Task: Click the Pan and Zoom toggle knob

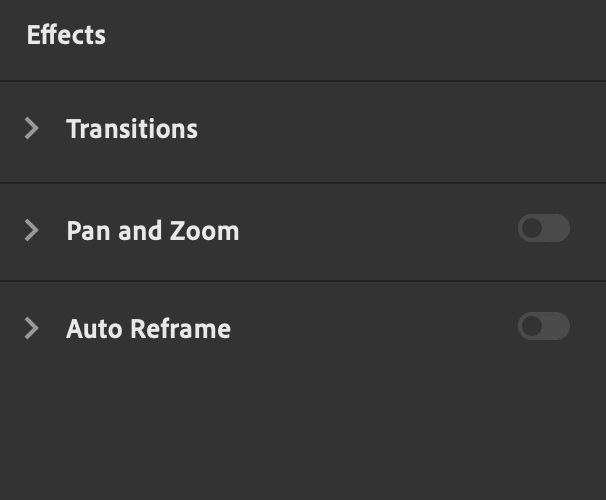Action: (532, 229)
